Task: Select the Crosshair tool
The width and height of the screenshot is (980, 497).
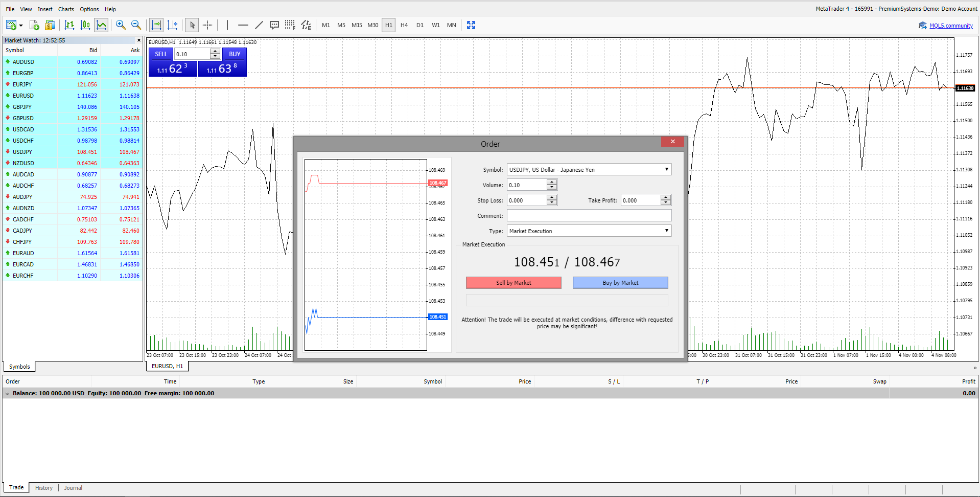Action: pos(207,25)
